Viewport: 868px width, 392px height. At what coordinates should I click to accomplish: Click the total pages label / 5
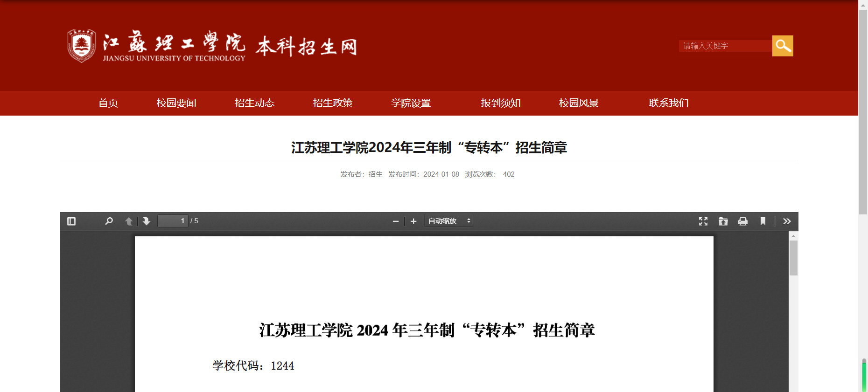click(x=195, y=221)
